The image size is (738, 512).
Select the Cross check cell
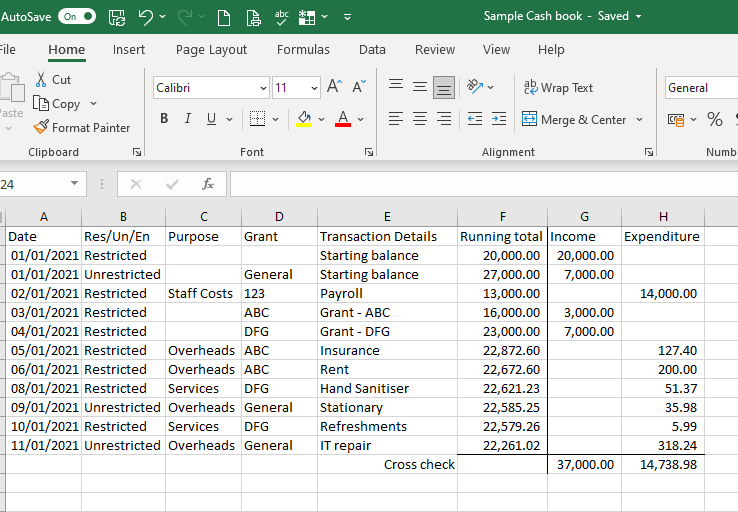(x=387, y=464)
